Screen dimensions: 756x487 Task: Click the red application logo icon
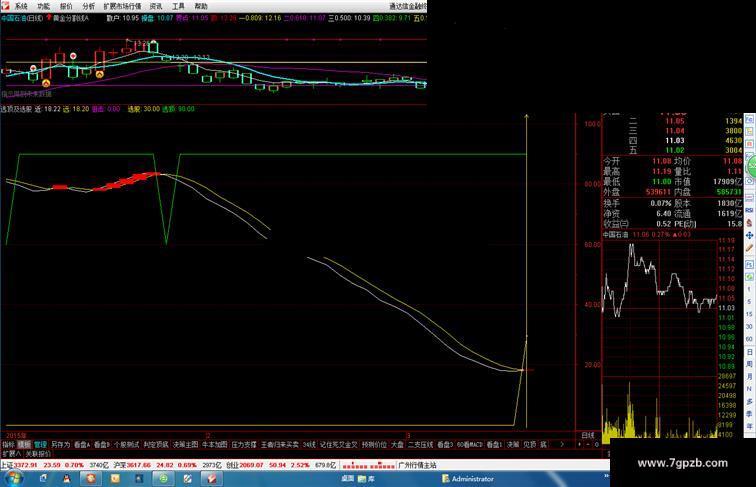click(6, 6)
